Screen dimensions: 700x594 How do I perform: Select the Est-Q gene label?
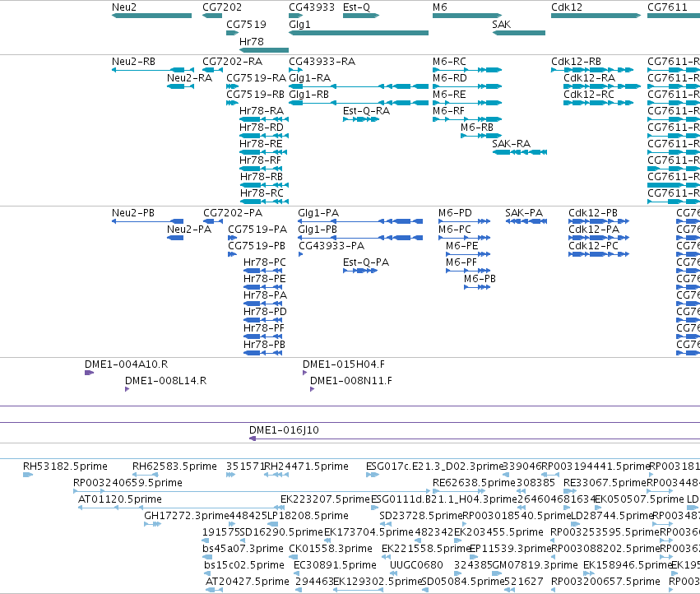pos(356,7)
